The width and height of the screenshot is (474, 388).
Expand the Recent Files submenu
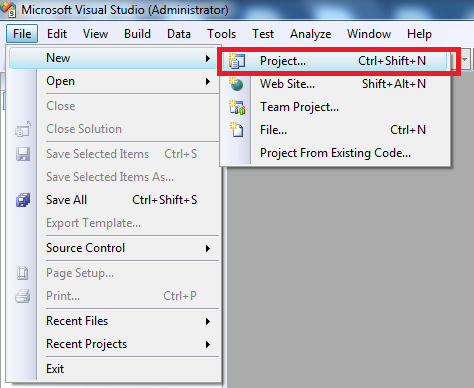208,321
